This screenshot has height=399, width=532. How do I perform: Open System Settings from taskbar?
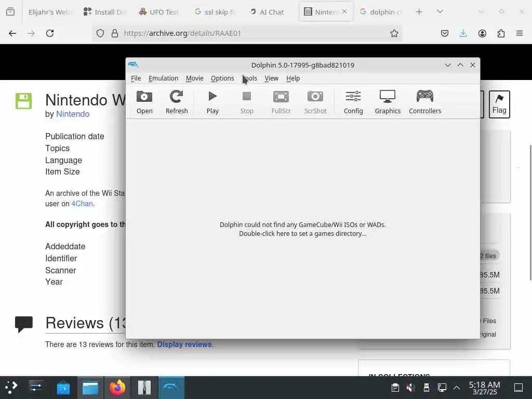(36, 388)
